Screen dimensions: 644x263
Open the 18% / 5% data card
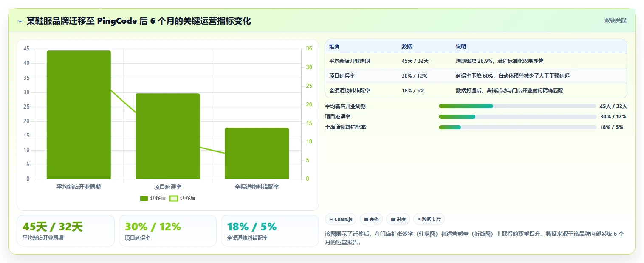[270, 231]
